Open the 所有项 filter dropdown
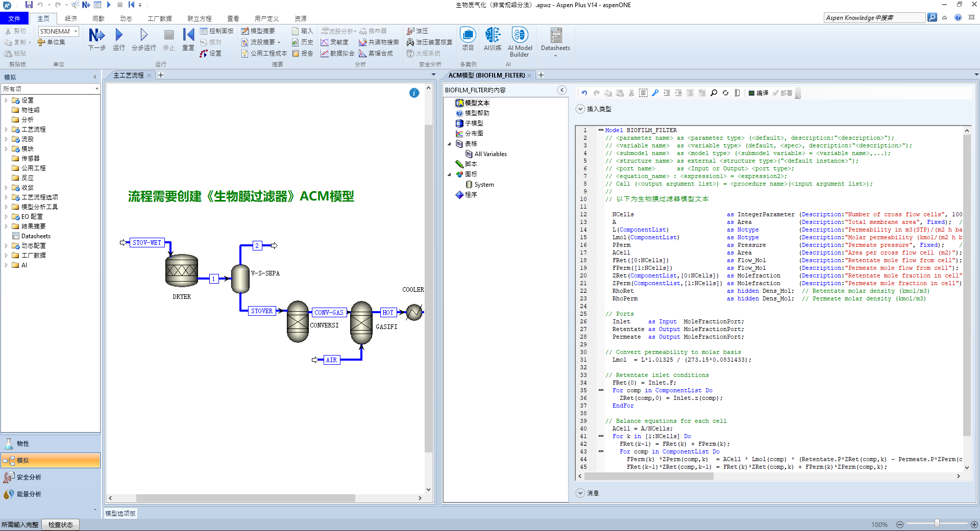 point(96,89)
